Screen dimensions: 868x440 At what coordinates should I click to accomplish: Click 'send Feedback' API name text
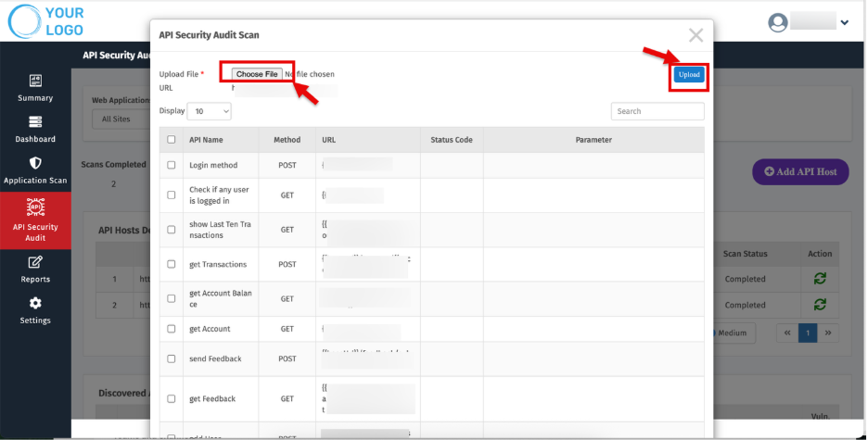click(215, 358)
